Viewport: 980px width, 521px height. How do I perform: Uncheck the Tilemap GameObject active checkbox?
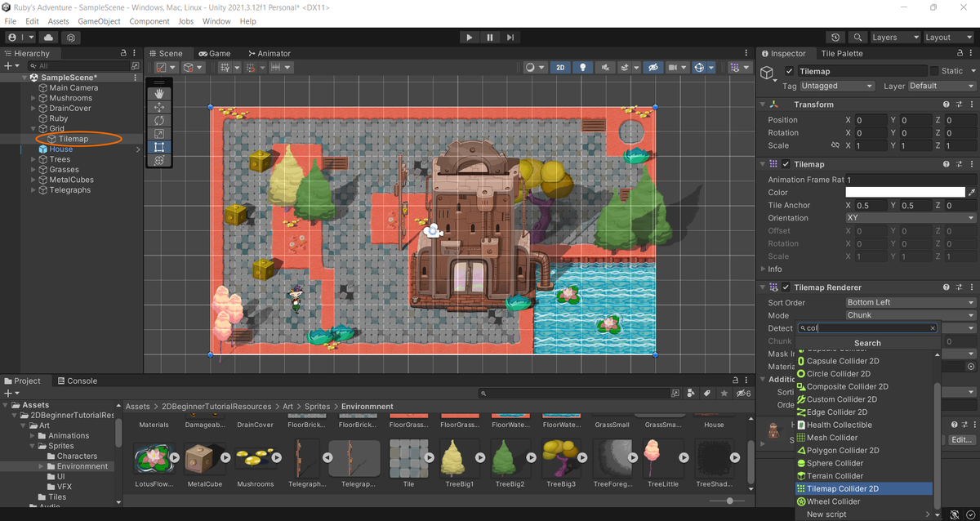click(789, 71)
